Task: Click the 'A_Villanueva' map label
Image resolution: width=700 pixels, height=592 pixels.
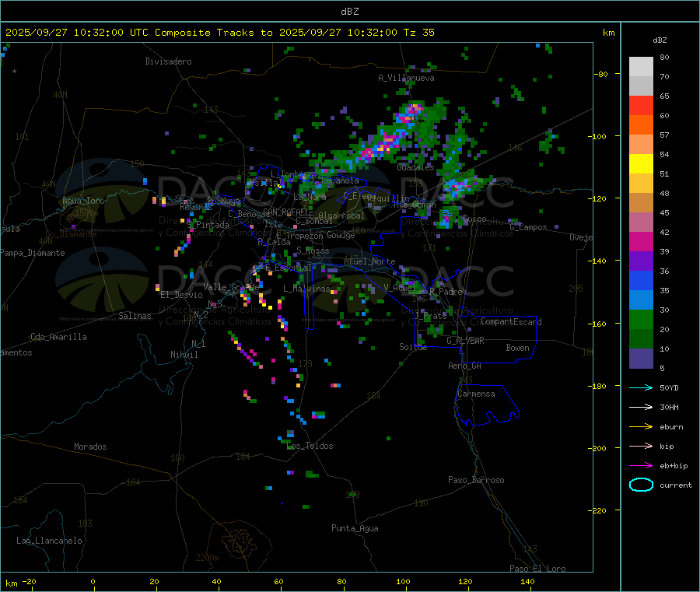Action: [x=406, y=78]
